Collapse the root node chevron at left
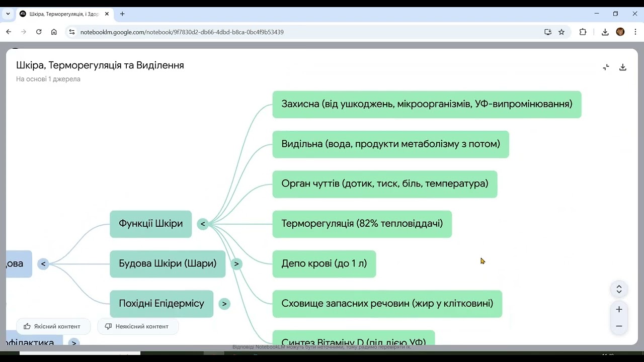The height and width of the screenshot is (362, 644). point(43,264)
